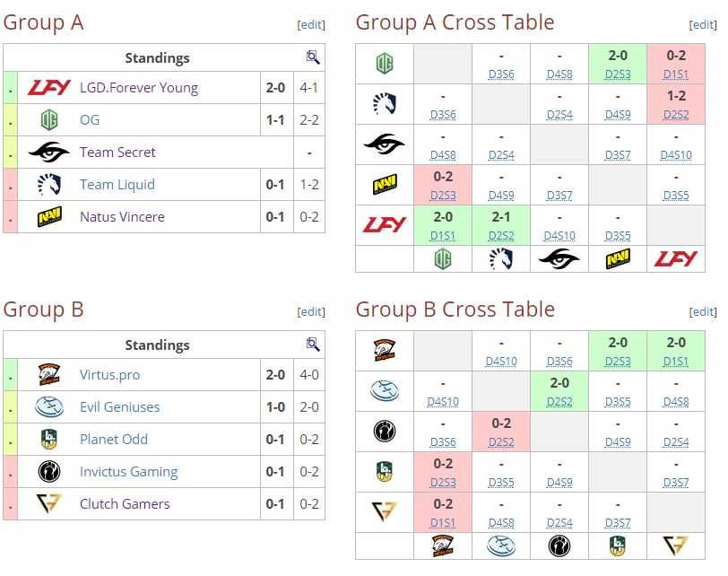Click the green 2-0 OG versus Natus Vincere cell
This screenshot has width=728, height=576.
[618, 63]
